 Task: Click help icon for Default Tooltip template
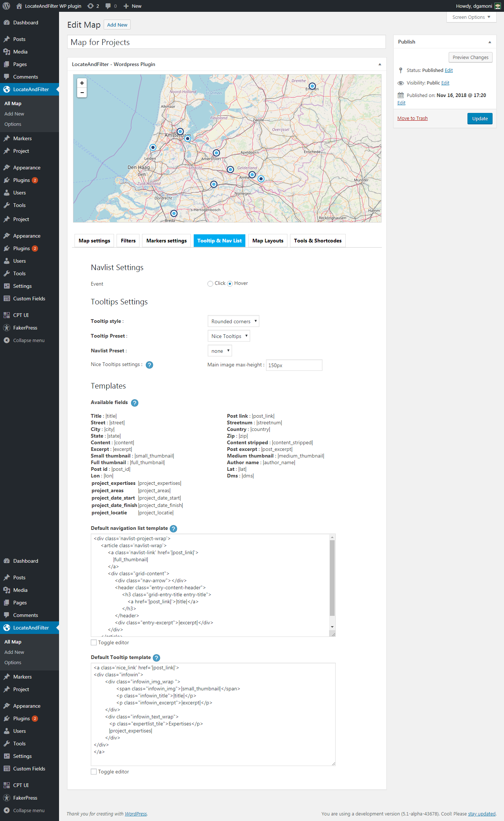click(x=156, y=658)
